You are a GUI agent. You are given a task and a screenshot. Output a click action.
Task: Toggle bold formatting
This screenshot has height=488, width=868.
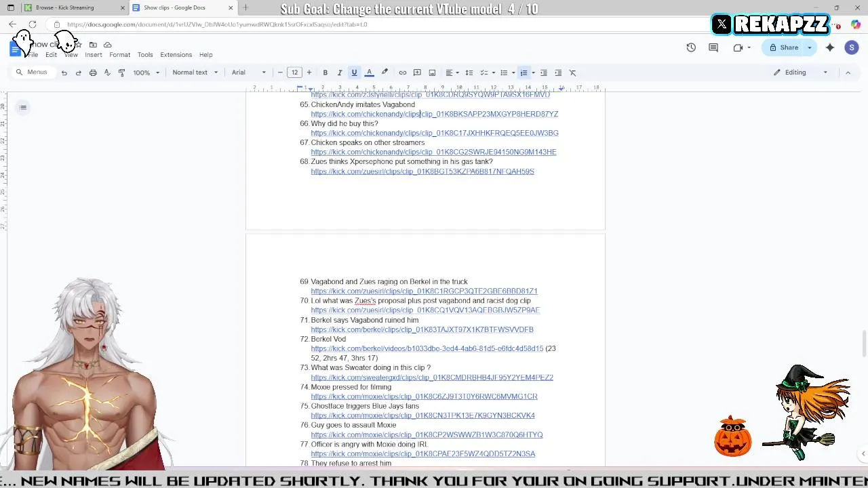point(325,73)
